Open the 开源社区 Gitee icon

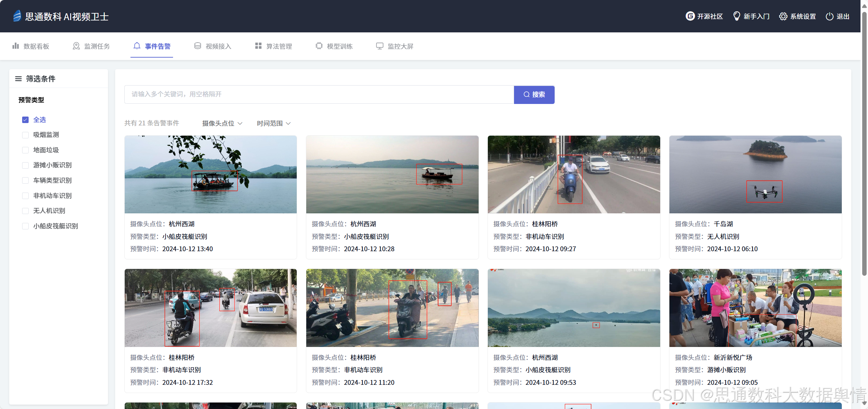pos(690,16)
